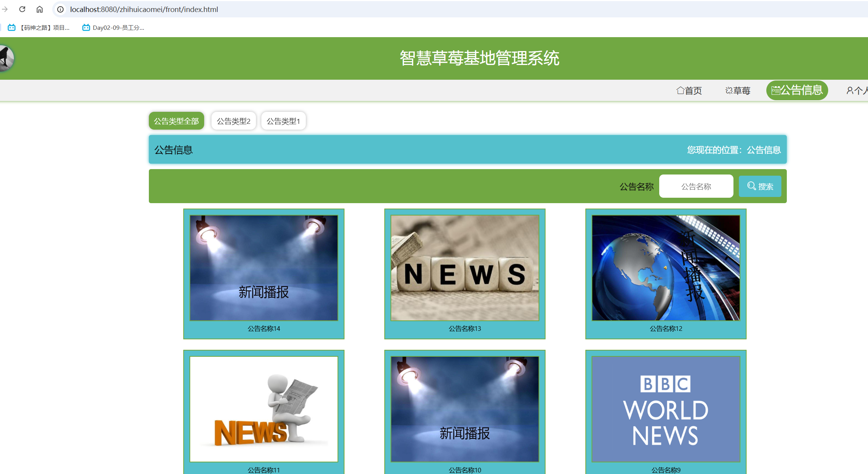
Task: Click the 公告信息 section heading
Action: (174, 150)
